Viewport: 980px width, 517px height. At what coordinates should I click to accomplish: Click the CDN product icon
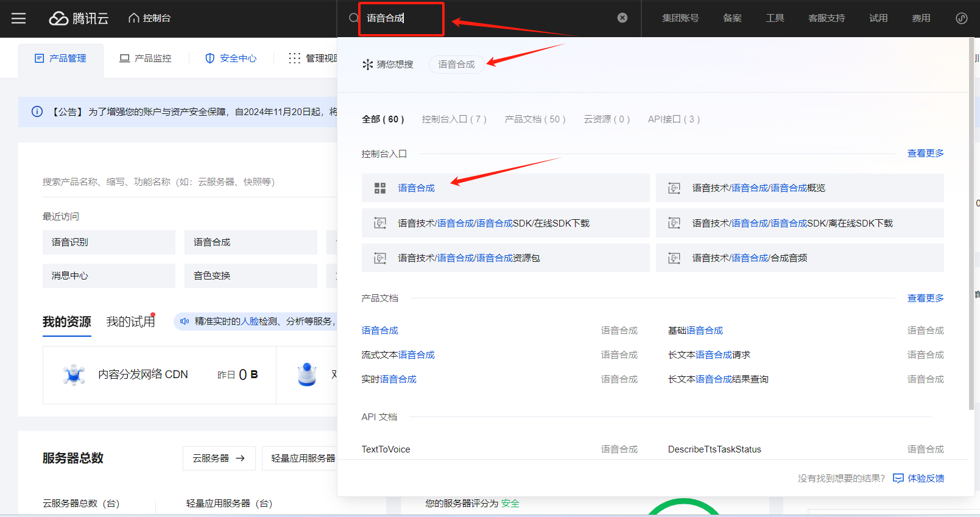(x=74, y=375)
